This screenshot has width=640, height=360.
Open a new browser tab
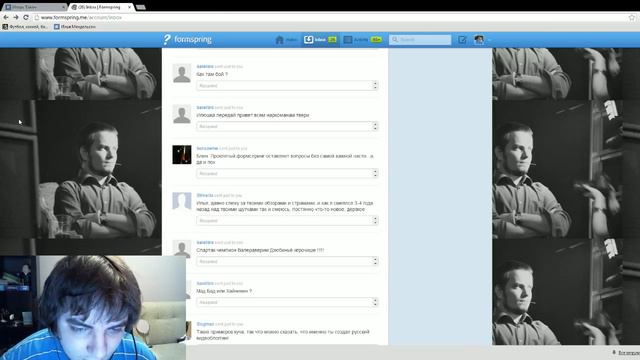(x=141, y=7)
